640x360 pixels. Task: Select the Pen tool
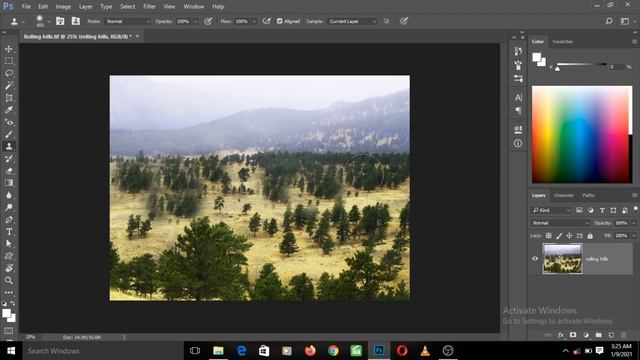(x=9, y=220)
